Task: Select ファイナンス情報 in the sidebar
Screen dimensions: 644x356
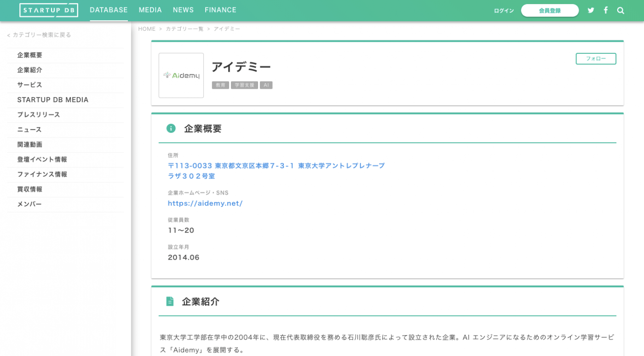Action: tap(65, 174)
